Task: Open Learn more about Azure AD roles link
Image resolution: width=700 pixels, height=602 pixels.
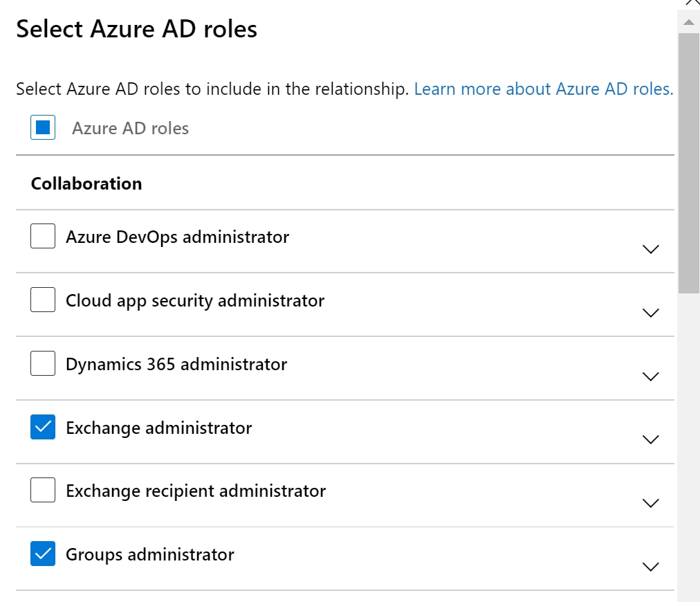Action: (x=543, y=89)
